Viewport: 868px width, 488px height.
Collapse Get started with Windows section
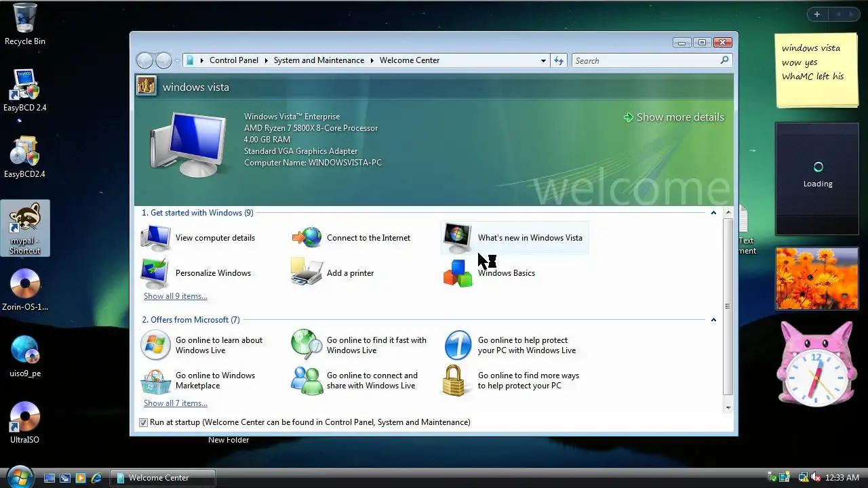coord(713,213)
